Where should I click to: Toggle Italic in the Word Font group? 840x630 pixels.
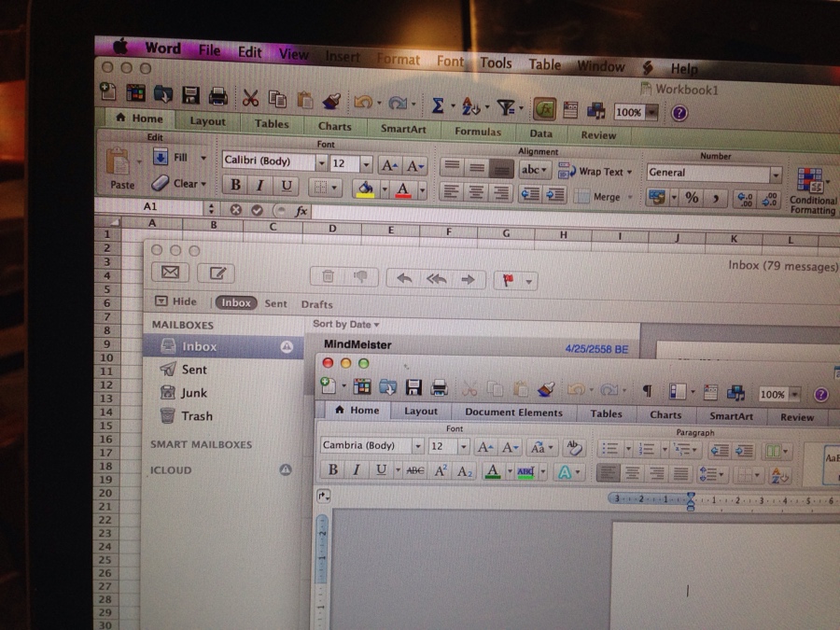click(x=357, y=470)
